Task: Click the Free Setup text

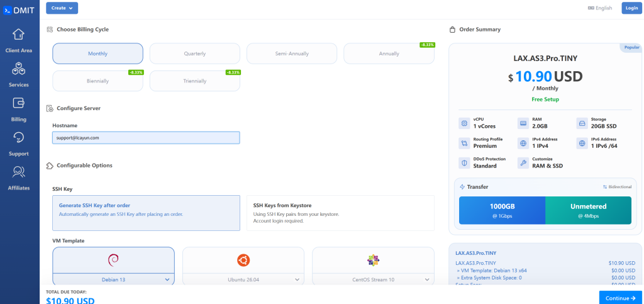Action: point(545,99)
